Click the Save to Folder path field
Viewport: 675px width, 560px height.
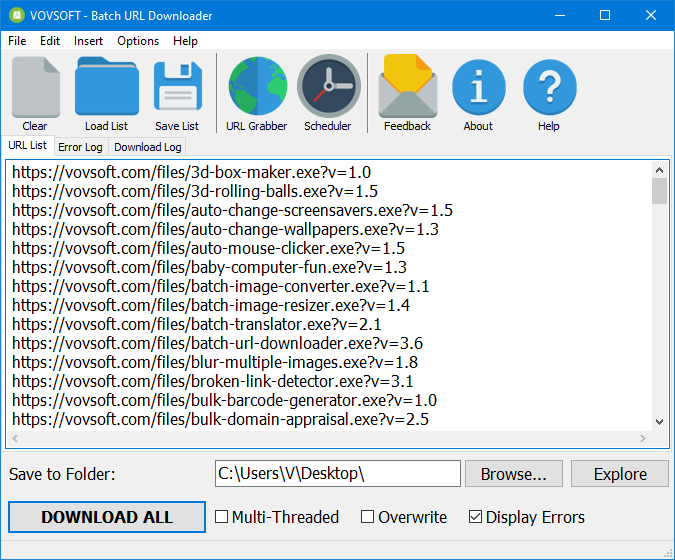[x=338, y=473]
